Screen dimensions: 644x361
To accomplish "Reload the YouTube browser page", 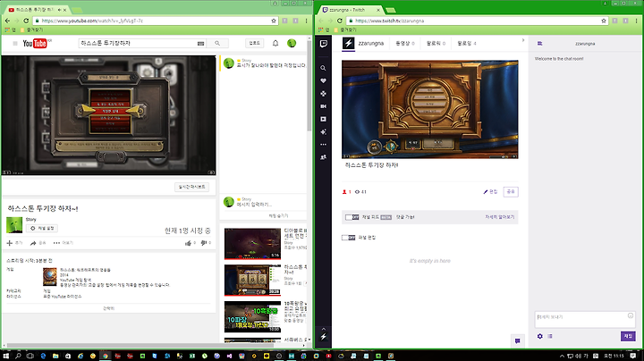I will [26, 21].
